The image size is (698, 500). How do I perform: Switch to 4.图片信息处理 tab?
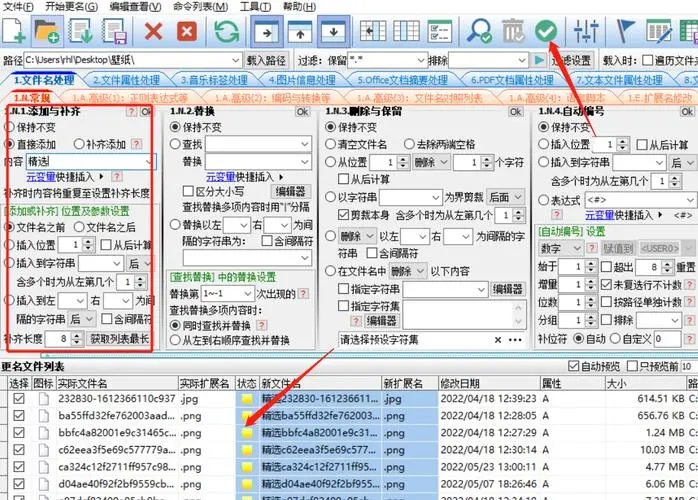tap(302, 80)
